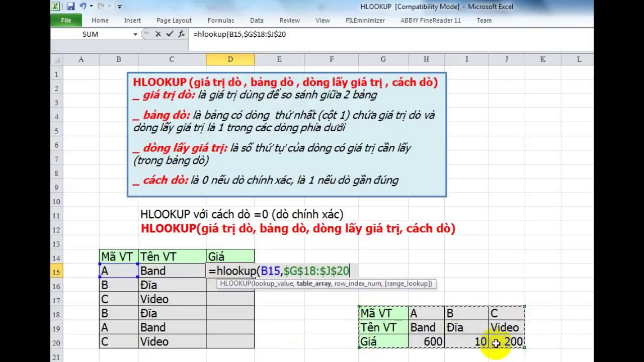
Task: Switch to the Insert ribbon tab
Action: [132, 21]
